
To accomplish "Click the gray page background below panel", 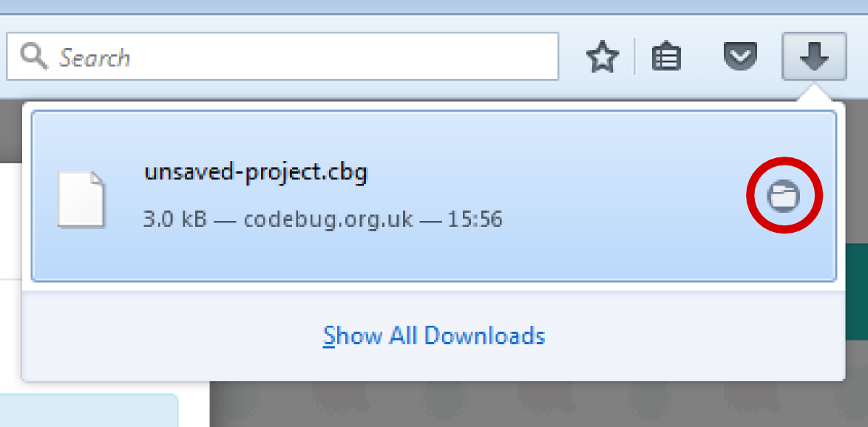I will point(537,405).
